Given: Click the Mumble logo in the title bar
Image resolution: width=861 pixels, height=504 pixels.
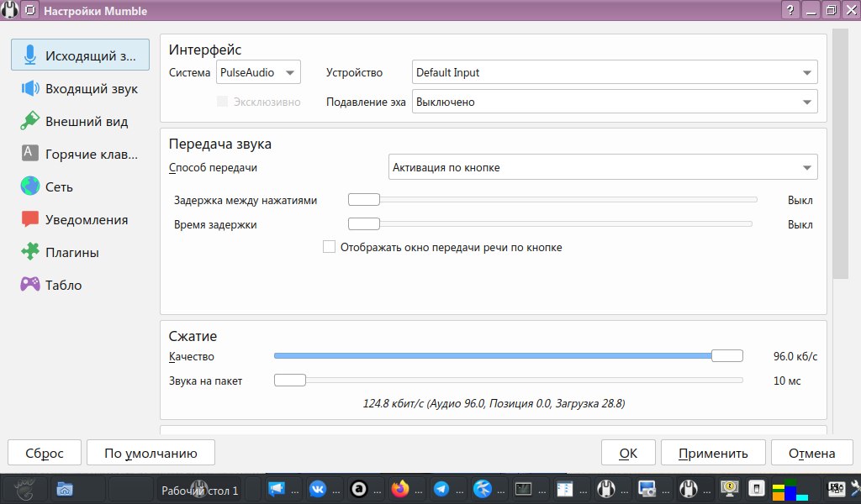Looking at the screenshot, I should coord(9,10).
